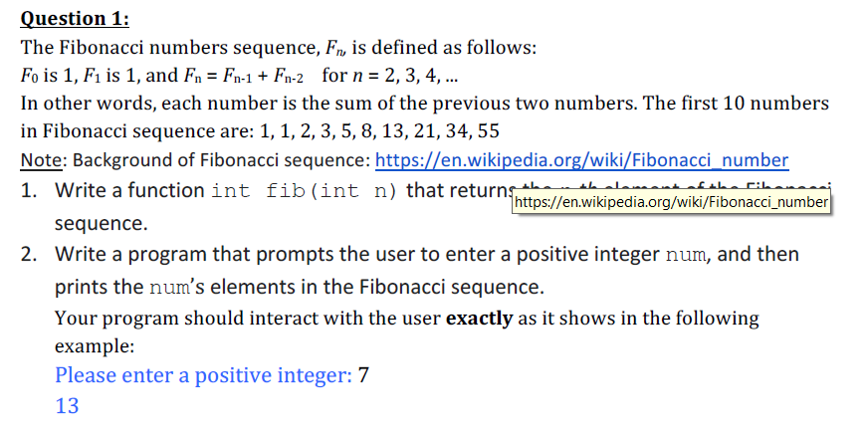Click the monospace "num" before ", and then"
The width and height of the screenshot is (868, 437).
tap(686, 256)
